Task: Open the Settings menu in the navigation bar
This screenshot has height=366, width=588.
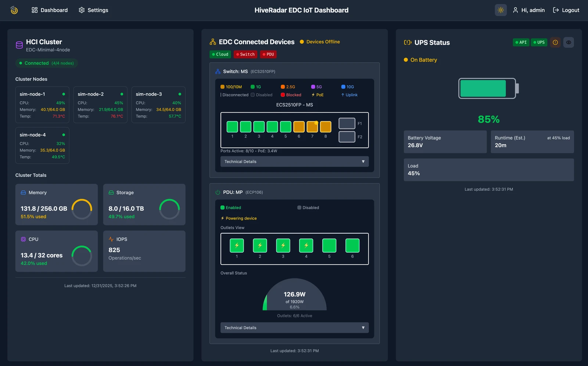Action: [x=93, y=10]
